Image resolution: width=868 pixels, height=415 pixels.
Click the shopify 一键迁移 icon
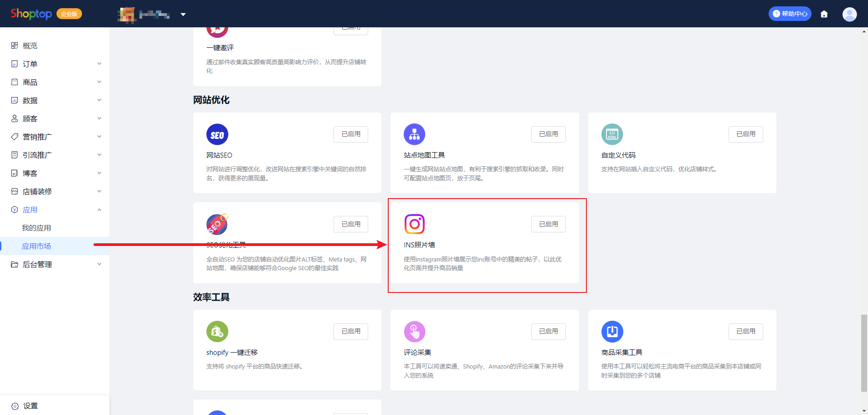(x=217, y=332)
